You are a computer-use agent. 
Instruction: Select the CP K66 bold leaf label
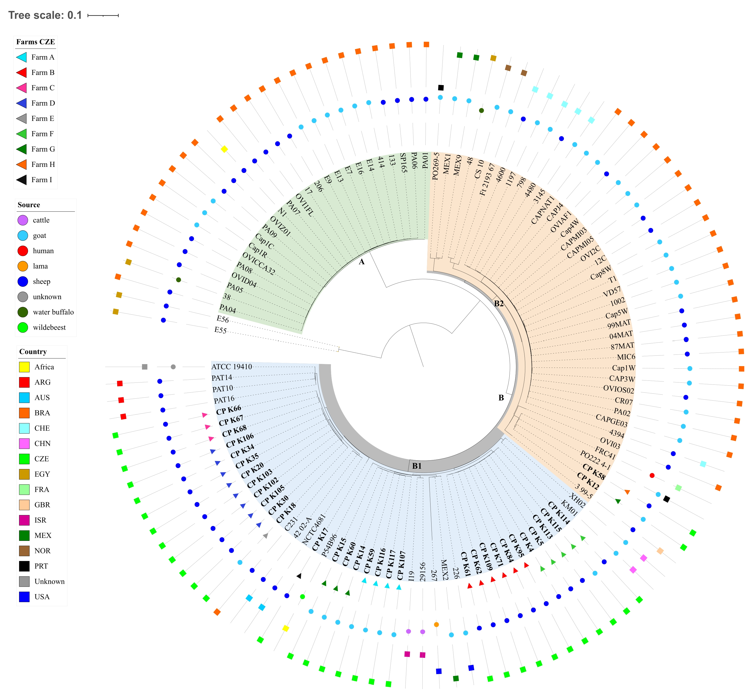pyautogui.click(x=229, y=410)
